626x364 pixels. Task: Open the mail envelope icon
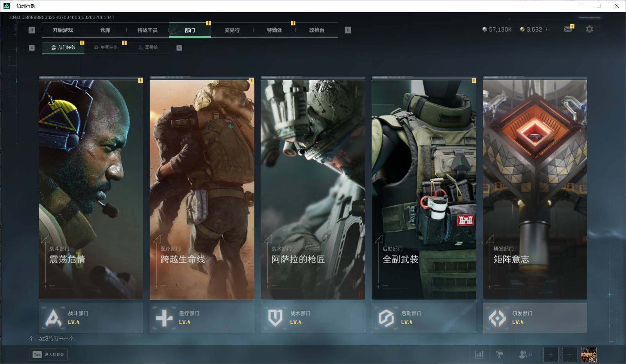(568, 29)
